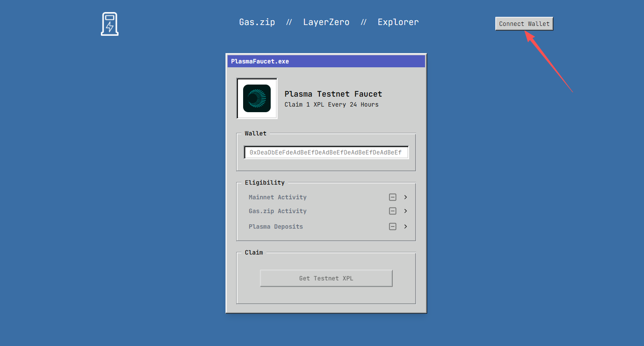Click the Claim group label
The image size is (644, 346).
tap(254, 252)
